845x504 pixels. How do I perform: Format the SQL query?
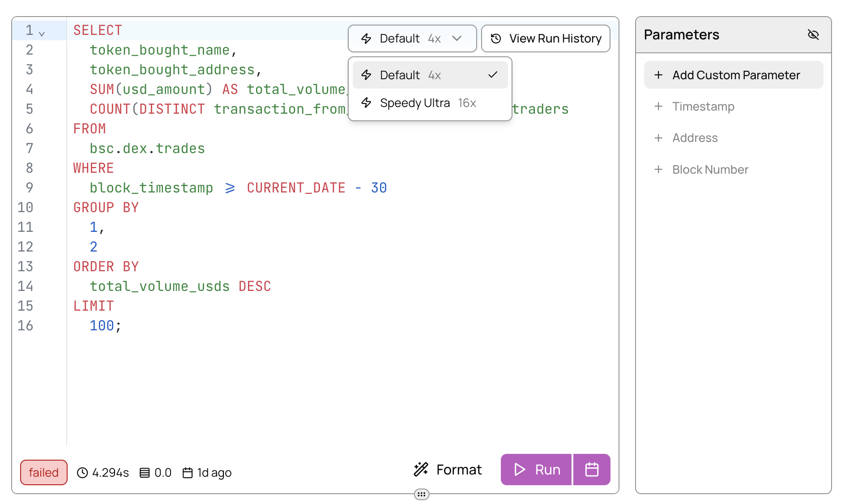point(448,470)
